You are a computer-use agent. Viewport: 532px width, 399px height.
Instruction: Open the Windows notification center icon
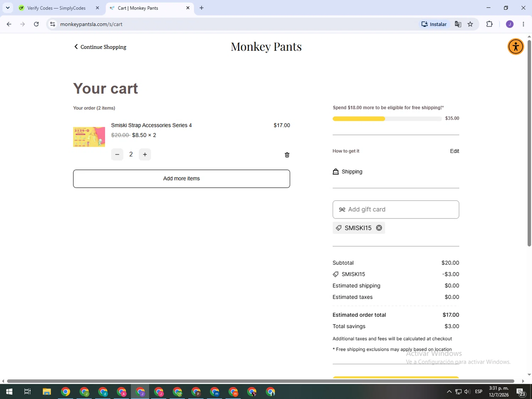pos(521,392)
